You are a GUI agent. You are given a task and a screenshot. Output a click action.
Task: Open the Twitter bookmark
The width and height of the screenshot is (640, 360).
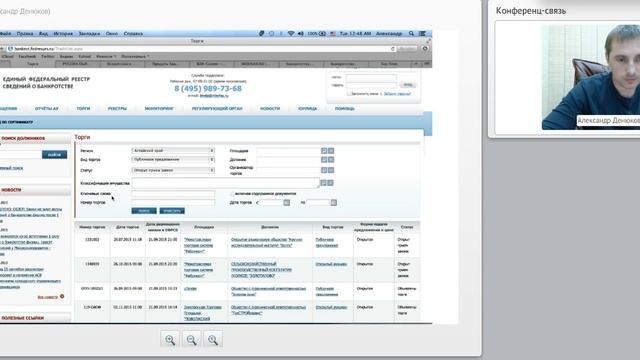[47, 56]
